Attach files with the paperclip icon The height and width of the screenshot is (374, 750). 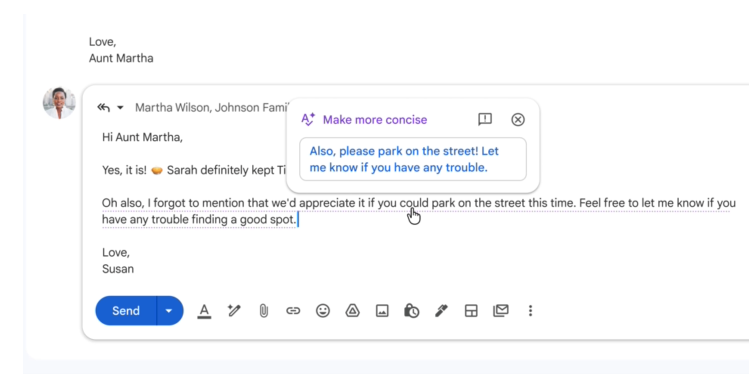263,311
